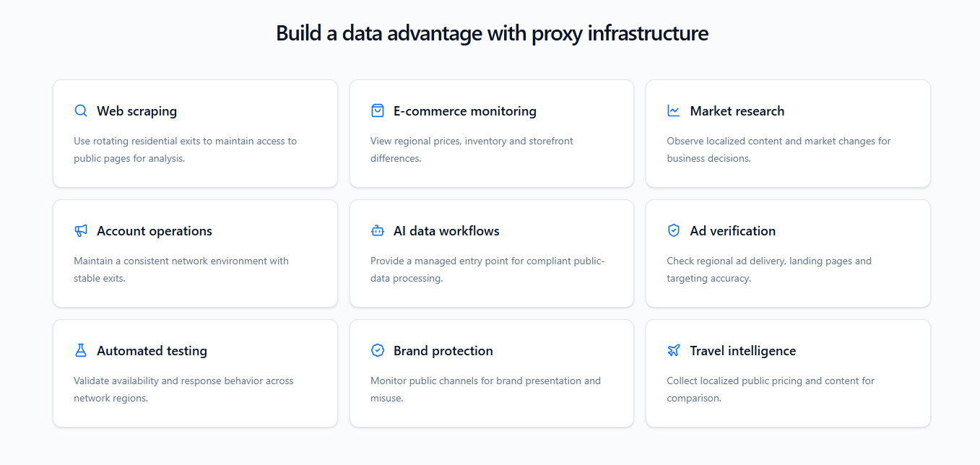Click the megaphone icon for Account operations
The image size is (980, 465).
tap(81, 230)
